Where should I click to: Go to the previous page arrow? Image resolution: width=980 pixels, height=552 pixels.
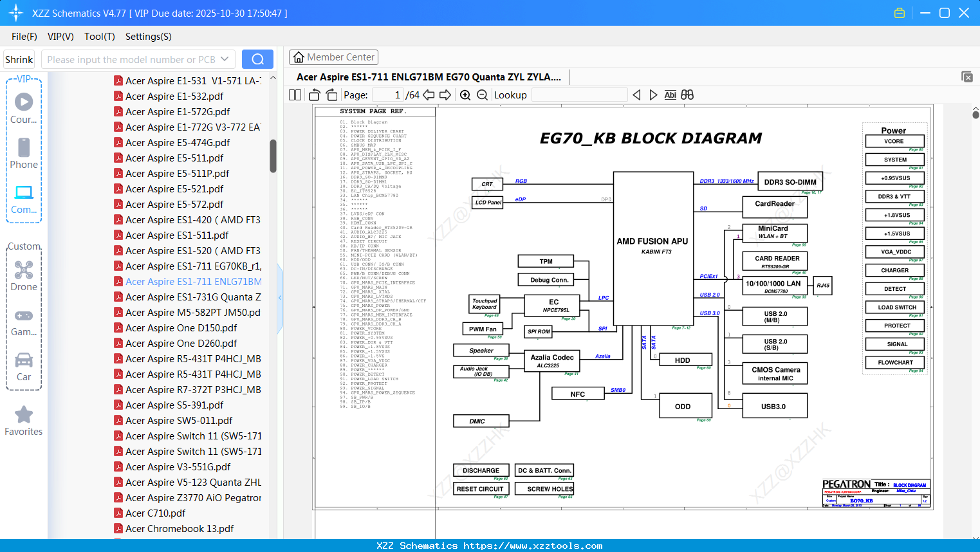[x=429, y=95]
